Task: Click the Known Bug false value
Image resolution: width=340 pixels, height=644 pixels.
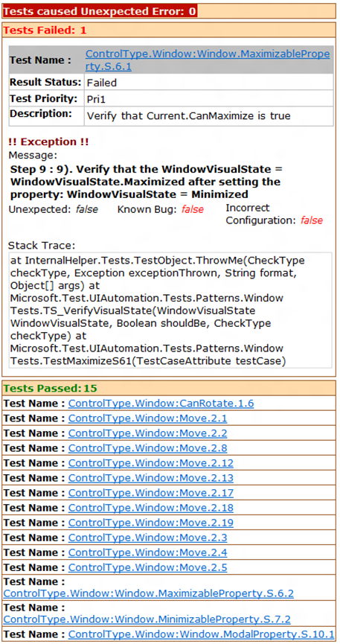Action: click(193, 209)
